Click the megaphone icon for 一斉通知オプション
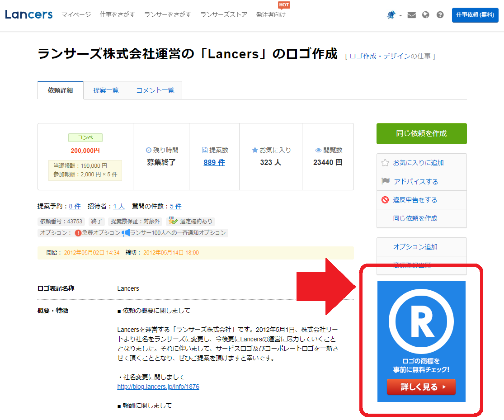The height and width of the screenshot is (420, 504). 126,232
